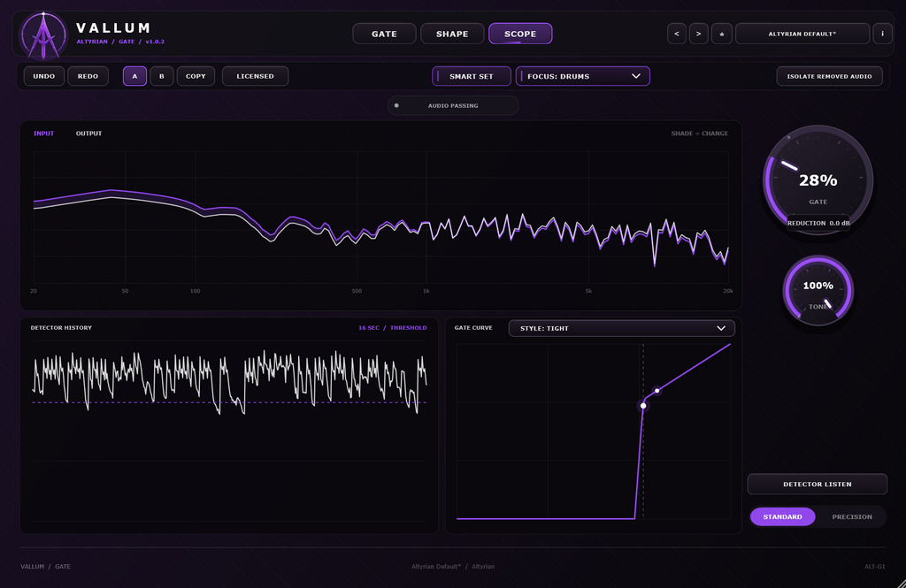Select the Standard mode toggle
This screenshot has width=906, height=588.
782,516
